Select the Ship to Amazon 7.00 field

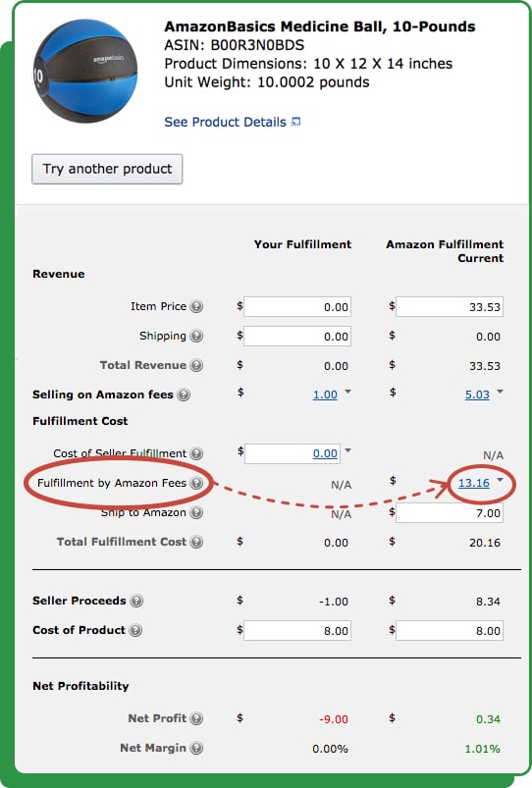[x=450, y=513]
